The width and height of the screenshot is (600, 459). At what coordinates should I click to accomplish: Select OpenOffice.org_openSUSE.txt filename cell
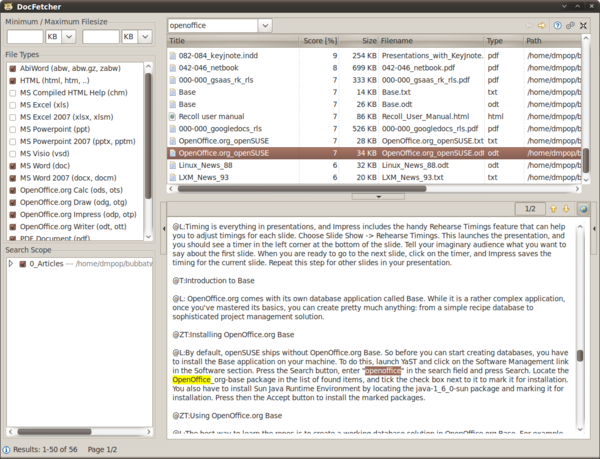[432, 141]
